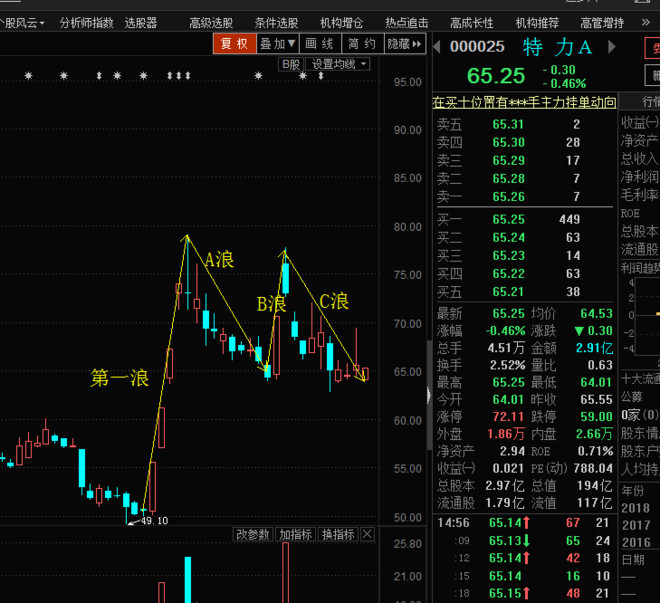Open the 股风云 dropdown menu

click(x=22, y=23)
